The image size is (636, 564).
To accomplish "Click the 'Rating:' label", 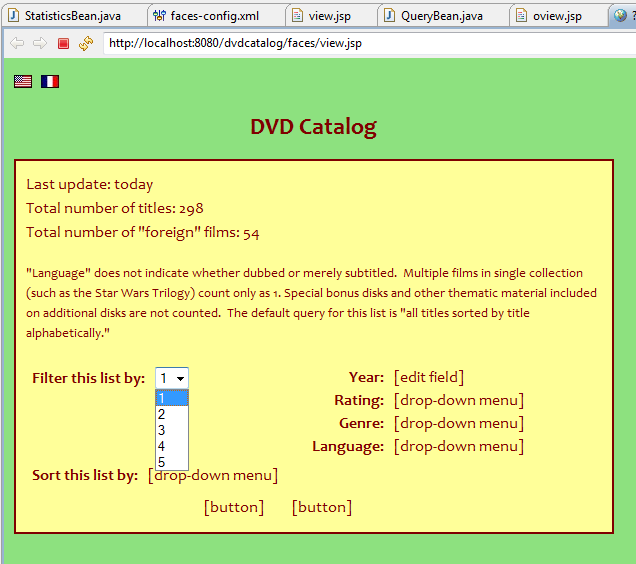I will click(x=359, y=400).
